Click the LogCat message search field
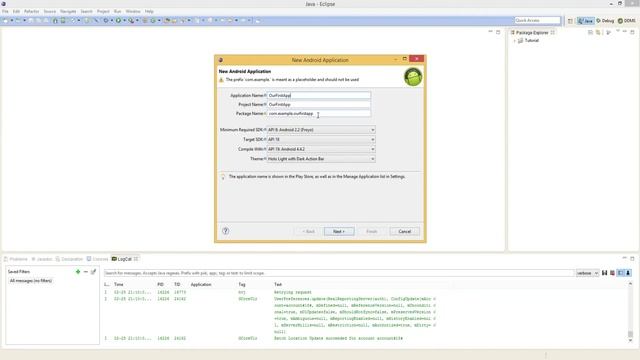This screenshot has width=640, height=360. pyautogui.click(x=338, y=273)
